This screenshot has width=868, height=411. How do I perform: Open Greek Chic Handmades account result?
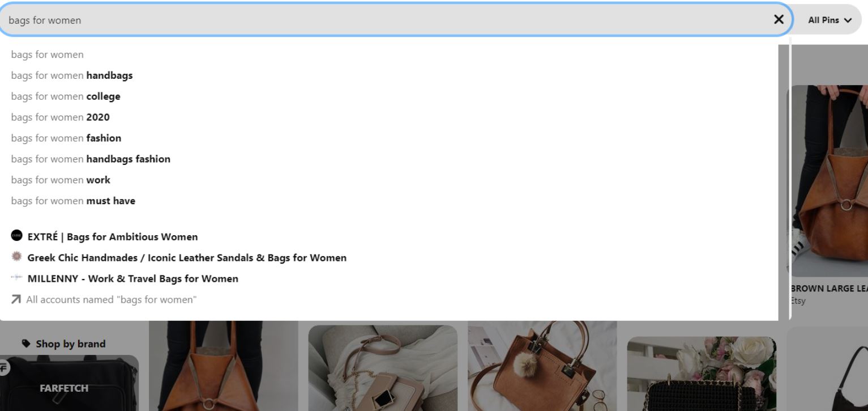187,258
